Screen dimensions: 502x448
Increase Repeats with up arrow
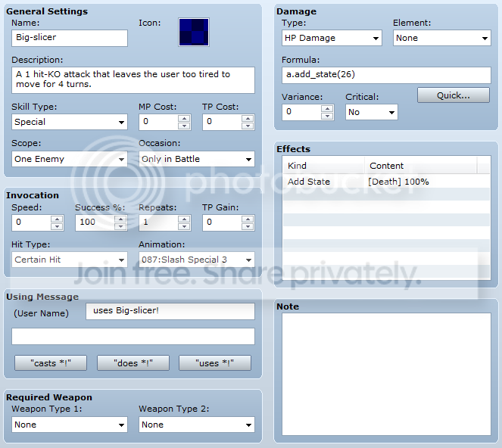[184, 219]
